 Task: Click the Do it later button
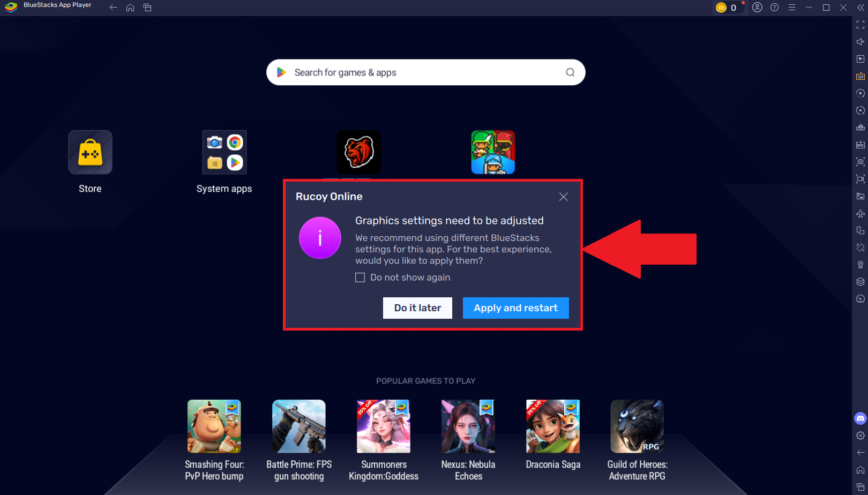click(417, 308)
